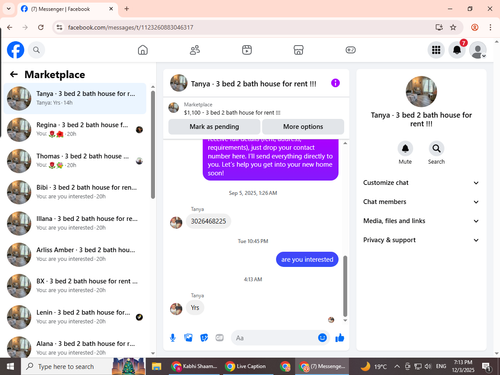
Task: Click the chat header listing thumbnail
Action: click(x=179, y=83)
